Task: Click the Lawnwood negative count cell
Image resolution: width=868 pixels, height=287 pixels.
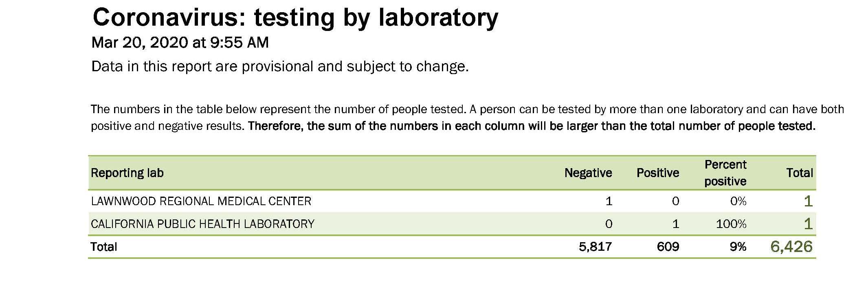Action: (609, 201)
